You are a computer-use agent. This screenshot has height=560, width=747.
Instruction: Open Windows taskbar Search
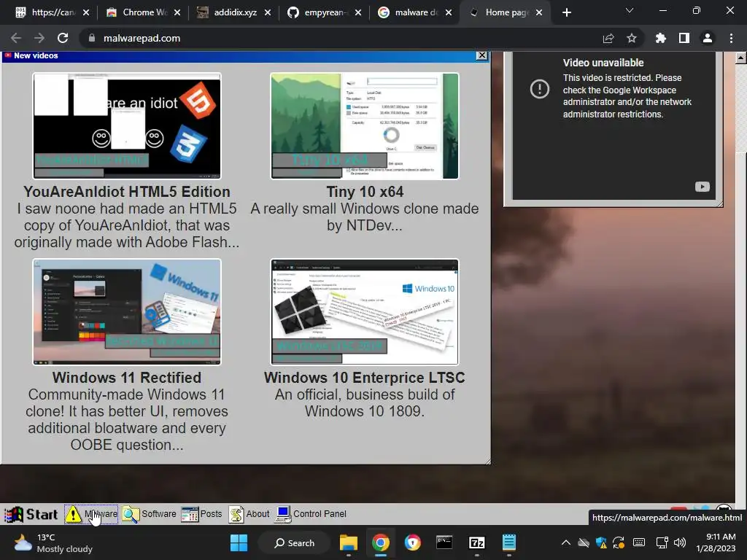295,542
